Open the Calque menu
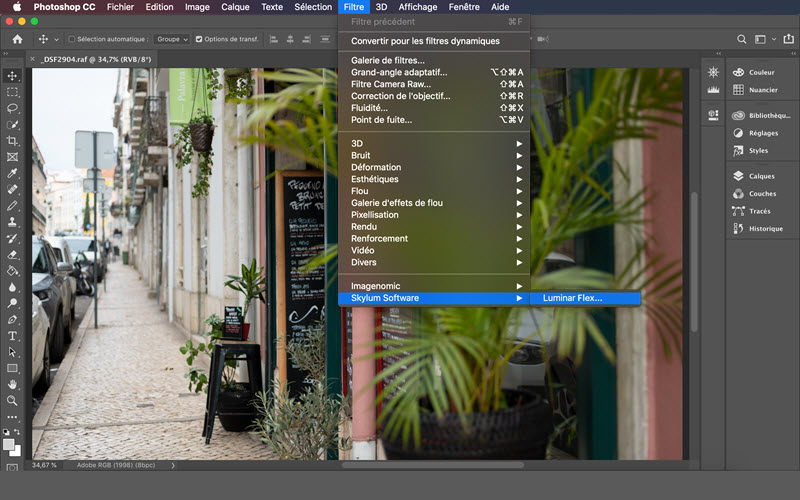Screen dimensions: 800x500 (x=235, y=7)
